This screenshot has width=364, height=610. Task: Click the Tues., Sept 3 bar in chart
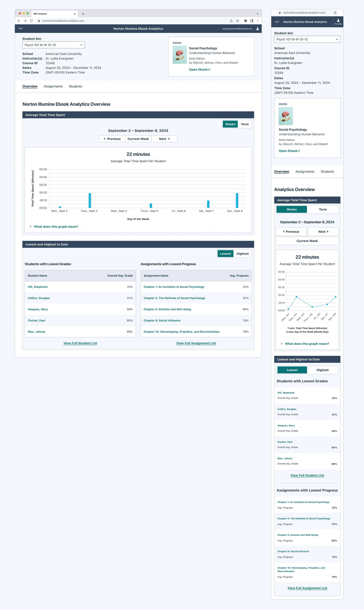[90, 201]
